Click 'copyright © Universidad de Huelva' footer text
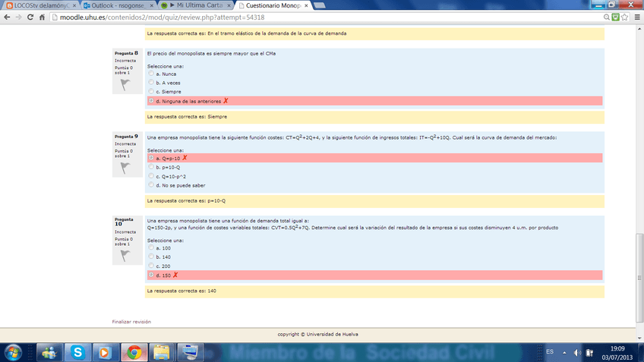This screenshot has width=644, height=362. [x=317, y=334]
